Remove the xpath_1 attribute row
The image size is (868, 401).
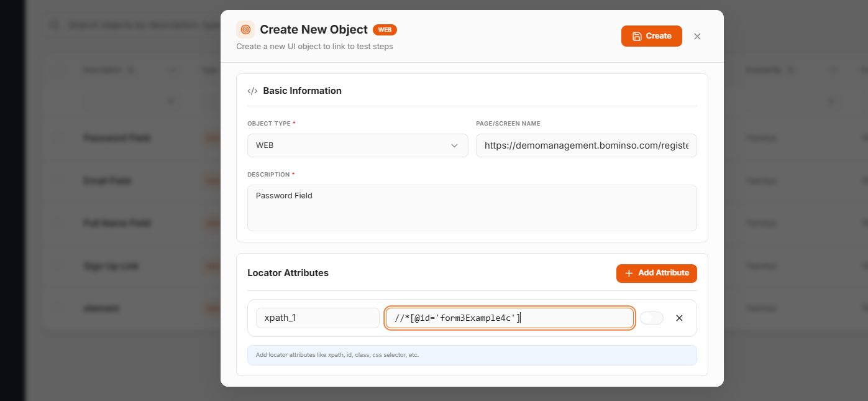click(679, 318)
